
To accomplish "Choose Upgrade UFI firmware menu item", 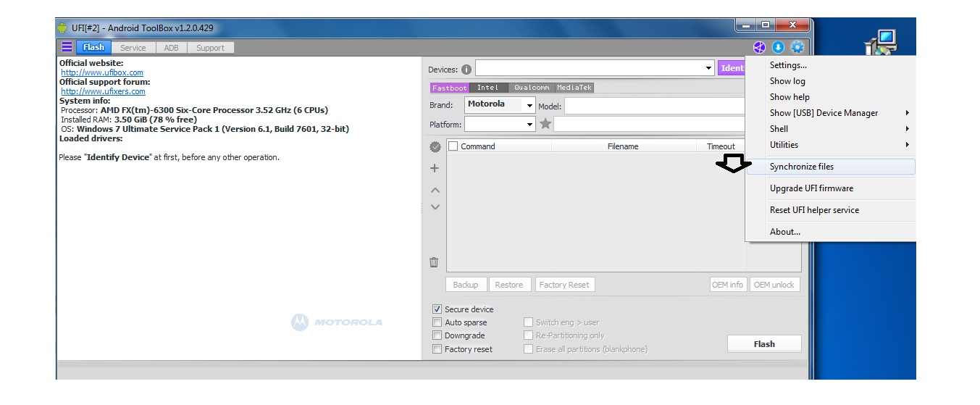I will (831, 188).
